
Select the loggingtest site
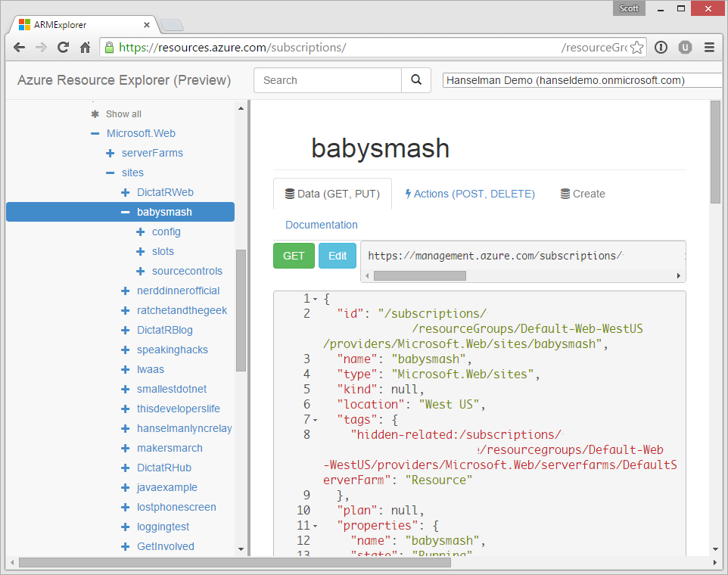coord(163,527)
